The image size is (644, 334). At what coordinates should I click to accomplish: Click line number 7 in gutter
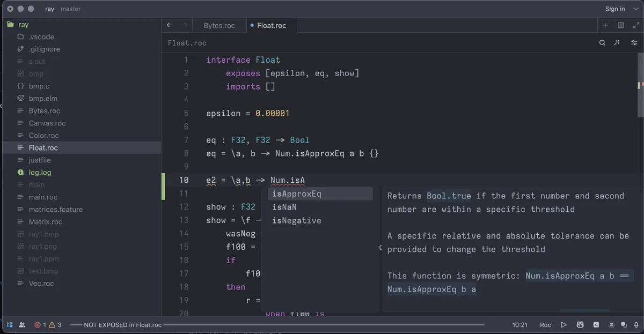tap(186, 140)
